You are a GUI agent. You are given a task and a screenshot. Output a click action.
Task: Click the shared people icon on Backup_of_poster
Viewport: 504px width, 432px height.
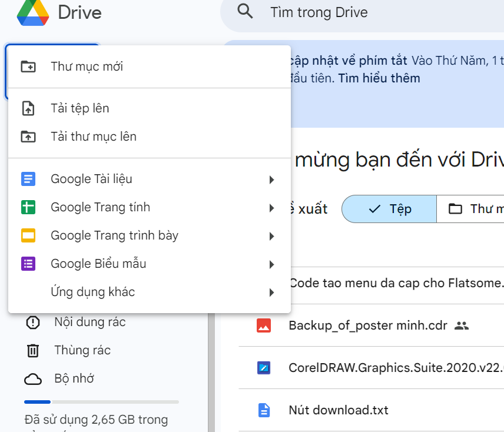(462, 325)
